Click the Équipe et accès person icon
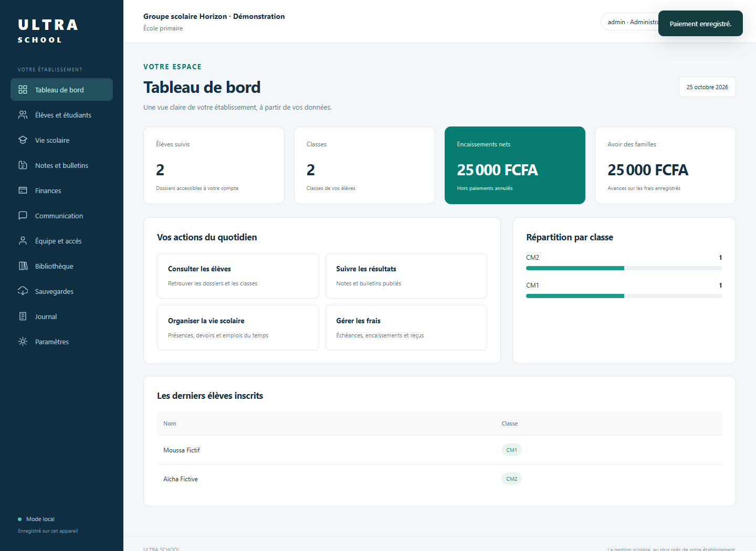 (23, 241)
